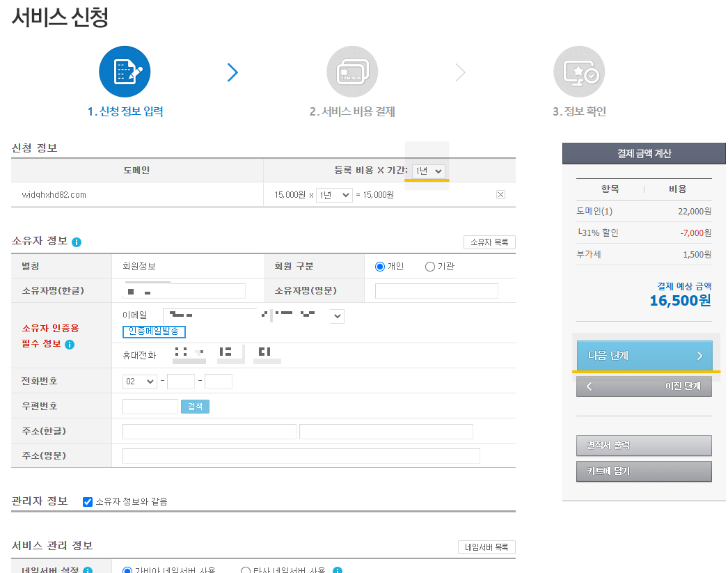Select 개인 member type radio
This screenshot has height=573, width=728.
[380, 267]
